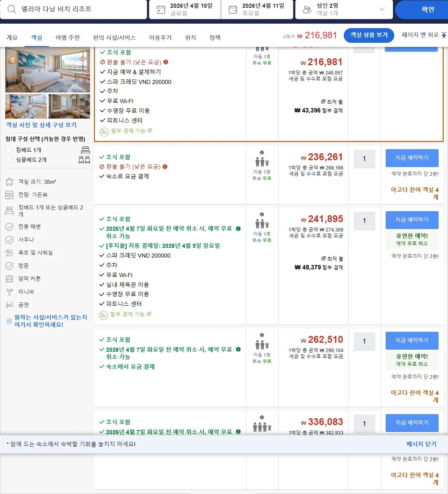Open the check-out calendar icon
Image resolution: width=448 pixels, height=494 pixels.
(x=233, y=9)
